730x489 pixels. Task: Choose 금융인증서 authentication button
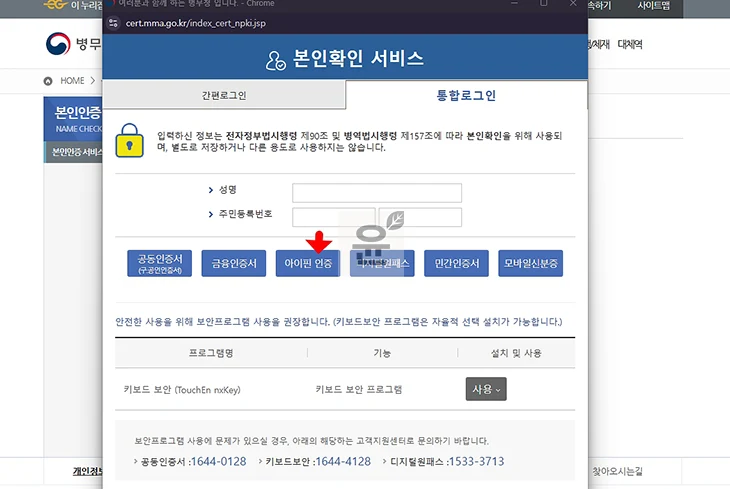pos(234,264)
